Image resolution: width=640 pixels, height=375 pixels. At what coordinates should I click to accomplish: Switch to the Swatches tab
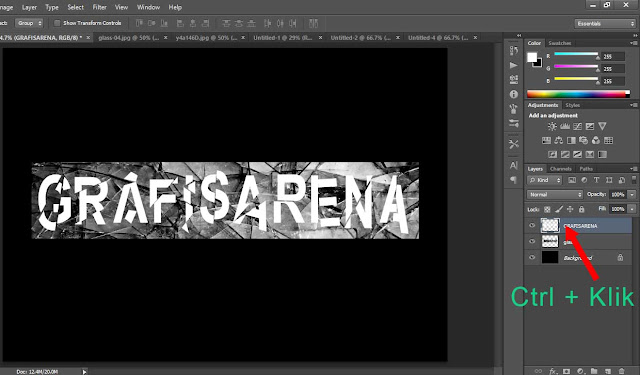click(560, 43)
